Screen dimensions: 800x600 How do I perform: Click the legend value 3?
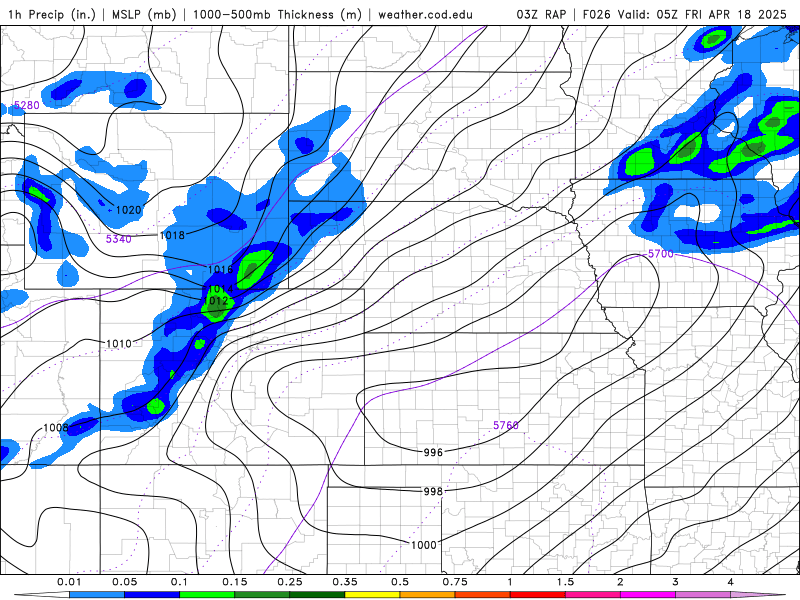(x=675, y=582)
